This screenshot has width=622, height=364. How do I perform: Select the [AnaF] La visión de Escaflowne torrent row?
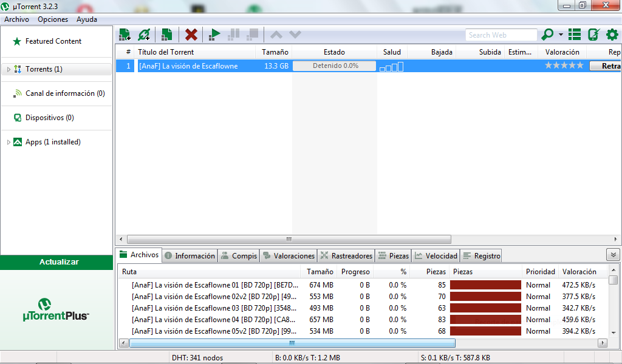pyautogui.click(x=369, y=66)
